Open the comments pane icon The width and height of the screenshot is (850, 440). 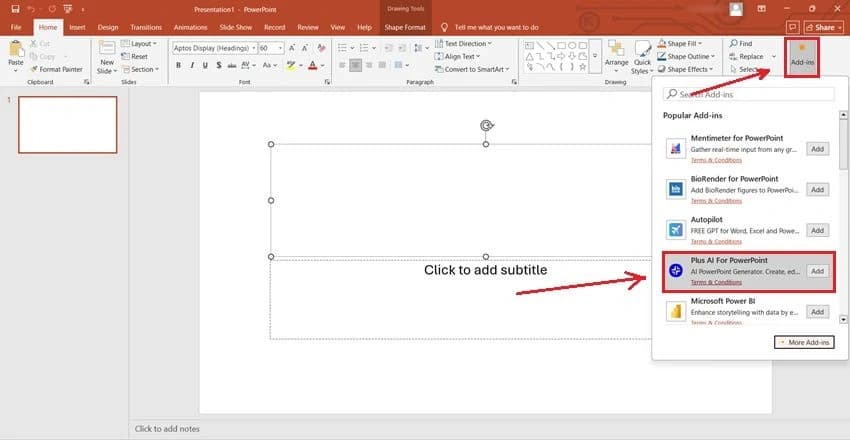click(x=793, y=27)
